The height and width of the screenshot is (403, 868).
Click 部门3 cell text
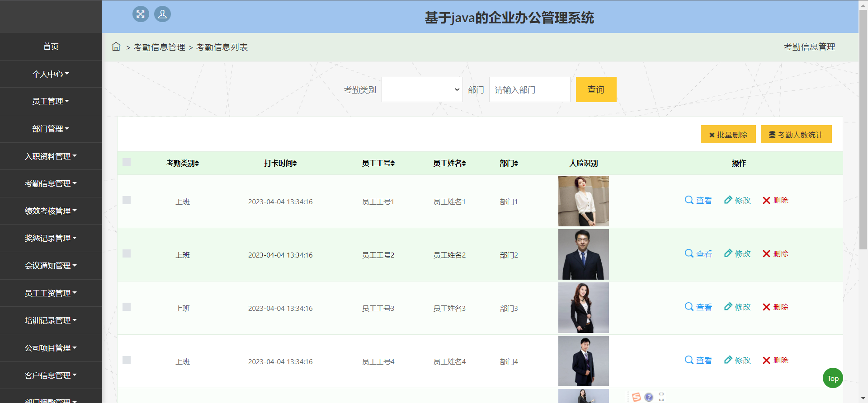509,308
